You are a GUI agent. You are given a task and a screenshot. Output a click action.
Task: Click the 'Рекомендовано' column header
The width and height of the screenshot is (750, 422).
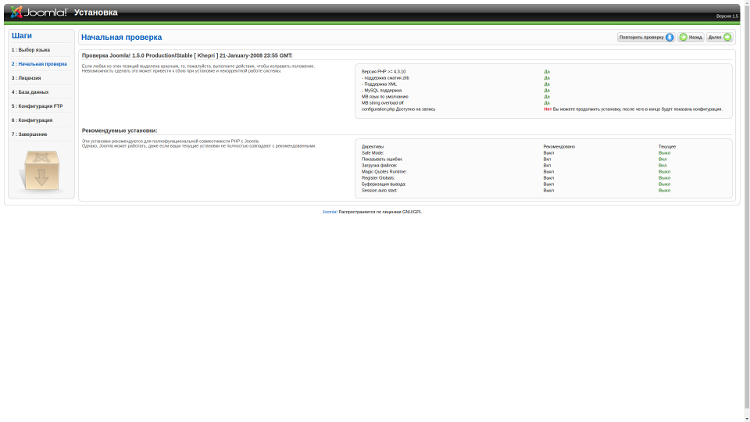[x=559, y=147]
